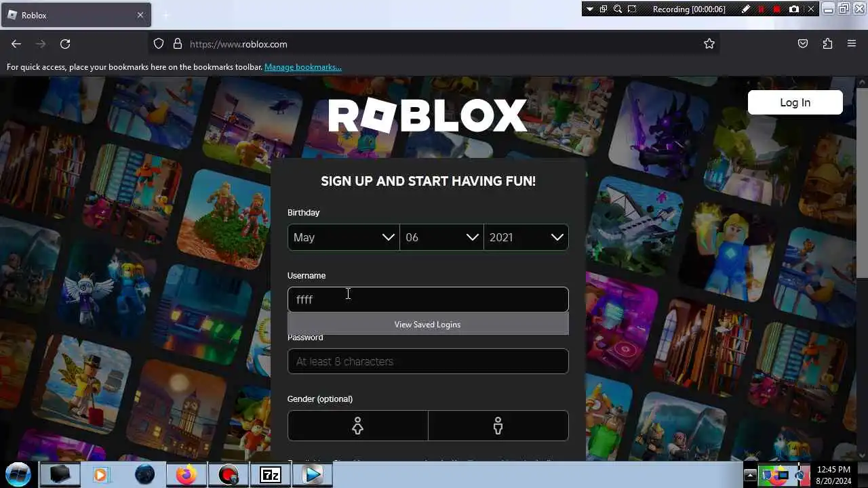The image size is (868, 488).
Task: Open the blue play-arrow taskbar app
Action: (x=313, y=475)
